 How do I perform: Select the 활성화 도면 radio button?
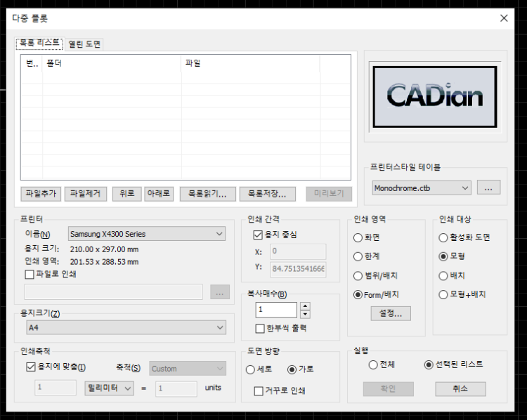(443, 238)
